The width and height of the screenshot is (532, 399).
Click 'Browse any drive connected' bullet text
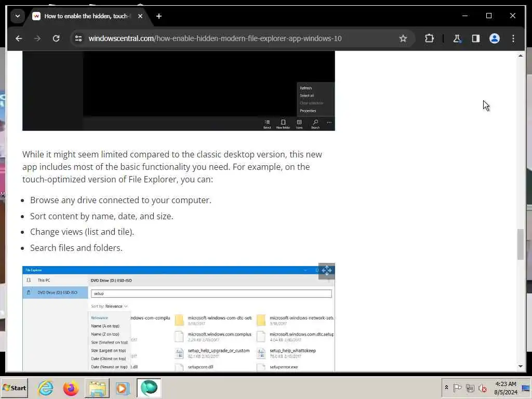pos(121,200)
